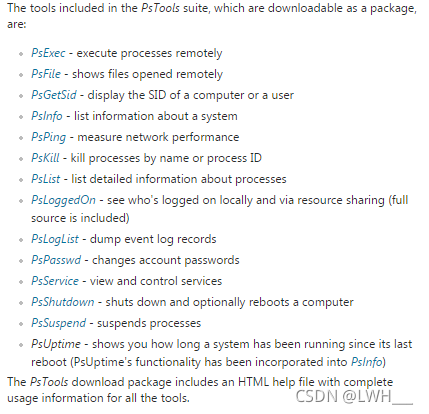This screenshot has height=414, width=429.
Task: Follow the PsShutdown link
Action: pyautogui.click(x=63, y=302)
